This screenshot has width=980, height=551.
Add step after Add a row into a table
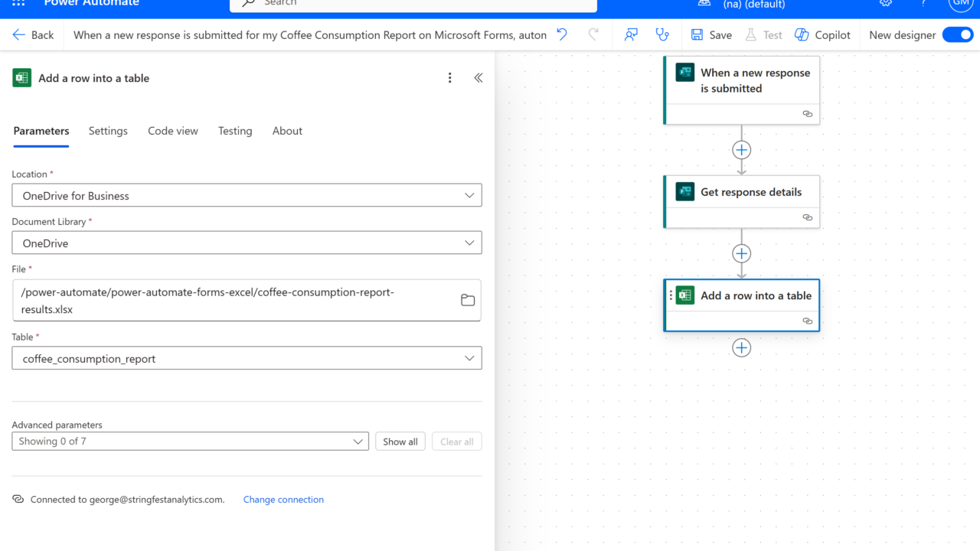(741, 347)
